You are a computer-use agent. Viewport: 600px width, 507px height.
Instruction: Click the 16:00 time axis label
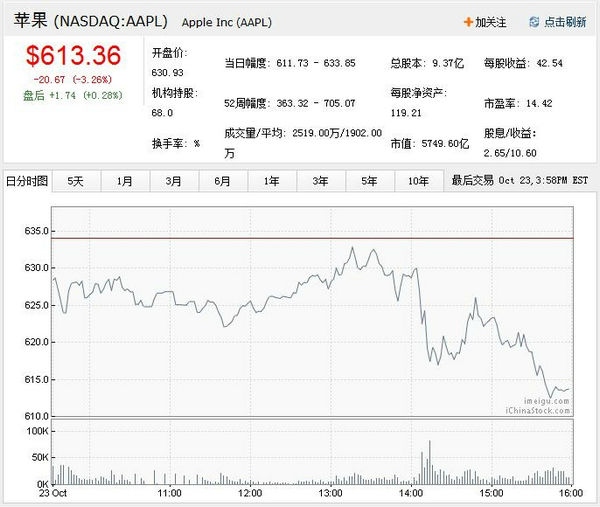pyautogui.click(x=571, y=493)
